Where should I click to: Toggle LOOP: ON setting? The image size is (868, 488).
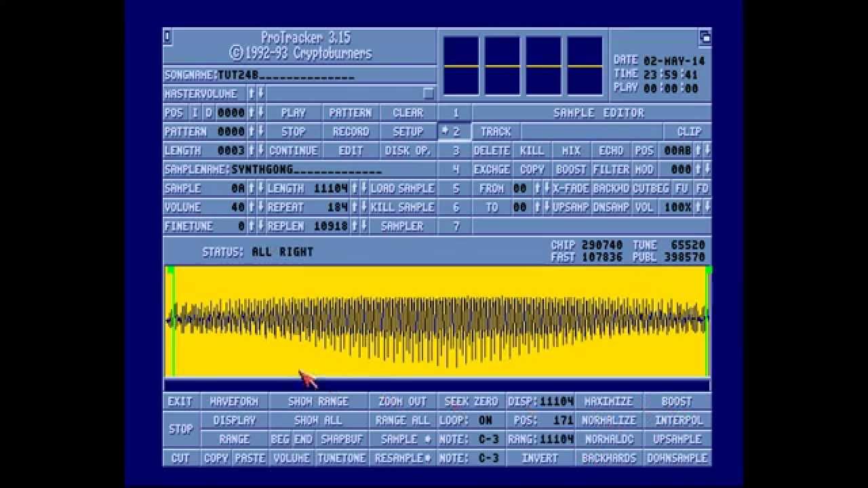point(472,420)
